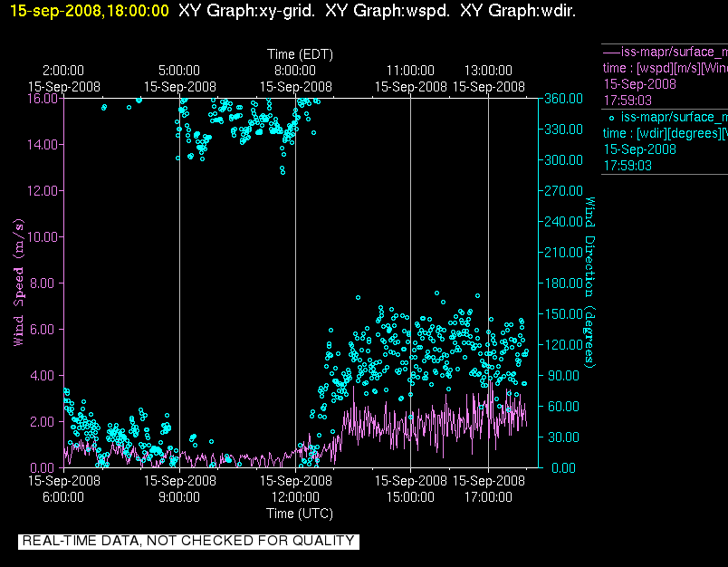This screenshot has width=728, height=567.
Task: Click the cyan circle marker in legend
Action: 611,118
